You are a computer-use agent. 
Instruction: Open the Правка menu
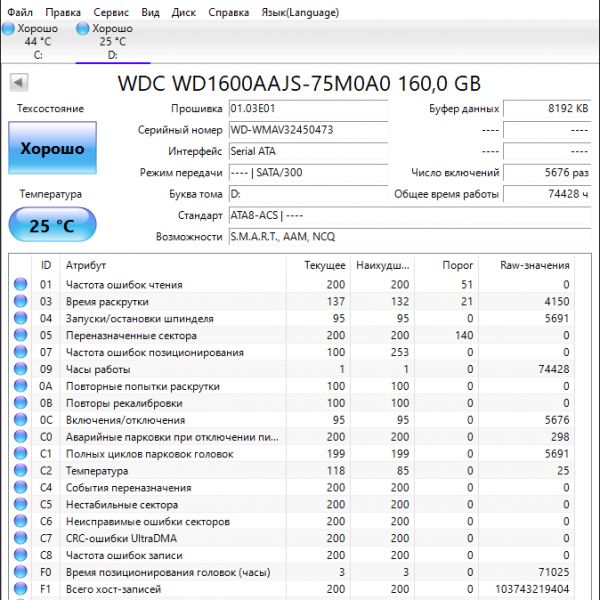point(63,12)
